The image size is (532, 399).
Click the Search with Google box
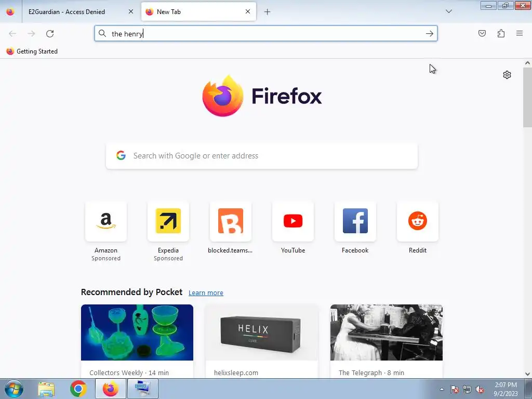[262, 156]
